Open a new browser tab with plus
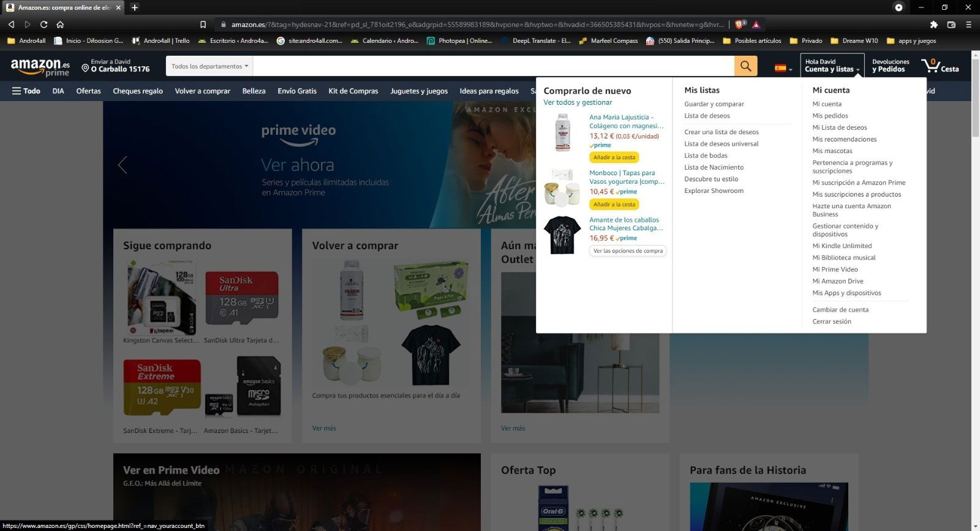Screen dimensions: 980x531 (135, 7)
